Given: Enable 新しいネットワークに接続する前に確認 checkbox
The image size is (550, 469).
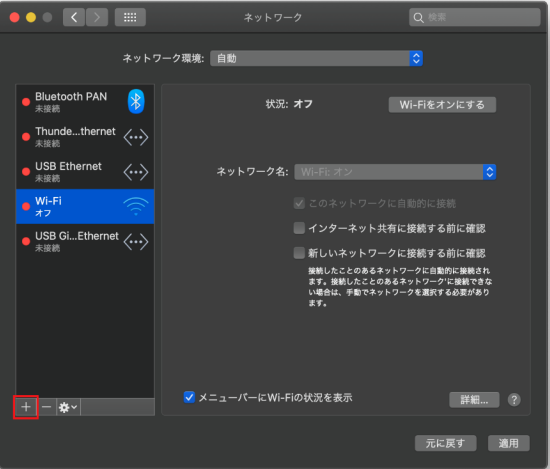Looking at the screenshot, I should point(299,253).
